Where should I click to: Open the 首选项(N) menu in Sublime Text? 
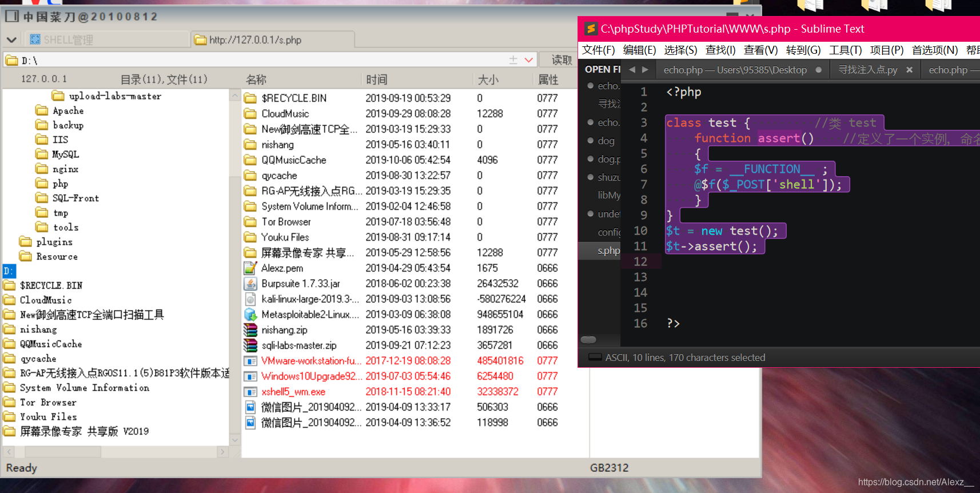(935, 50)
